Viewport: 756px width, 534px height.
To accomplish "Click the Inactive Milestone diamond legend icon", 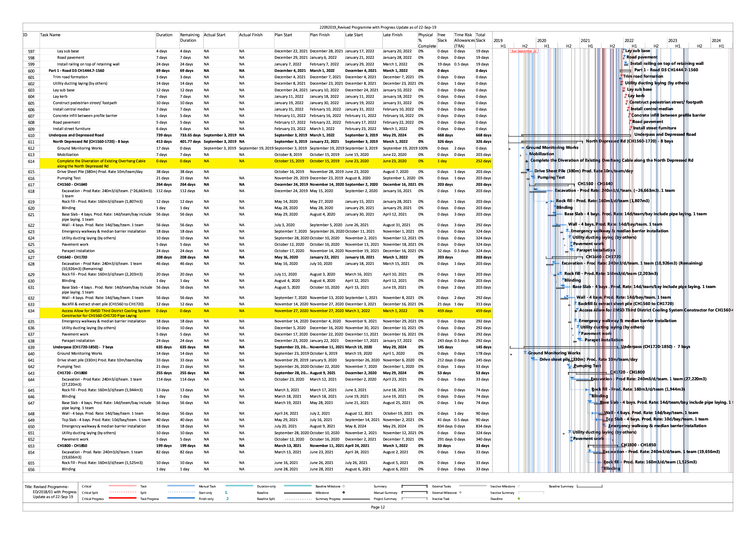I will tap(519, 486).
